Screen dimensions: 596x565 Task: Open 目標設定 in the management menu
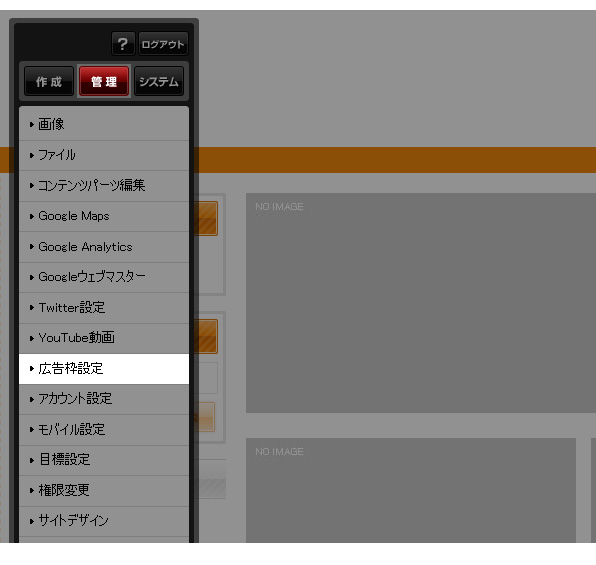click(104, 460)
